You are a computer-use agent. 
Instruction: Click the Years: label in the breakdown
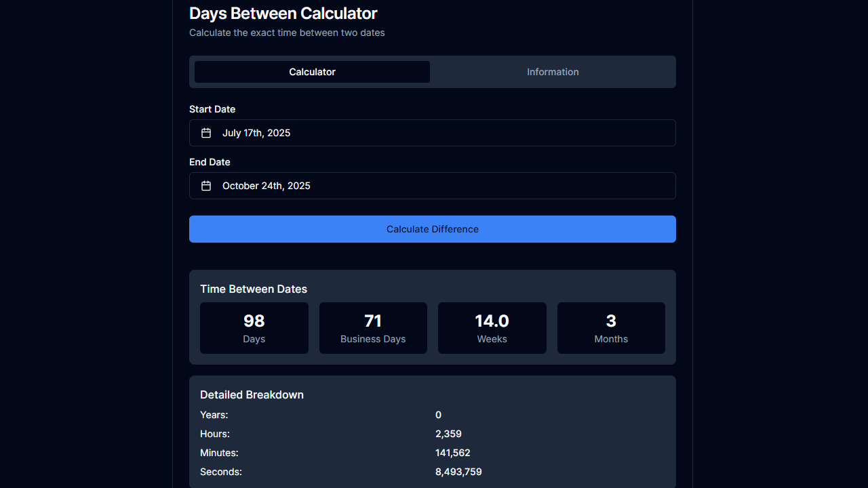click(x=214, y=415)
